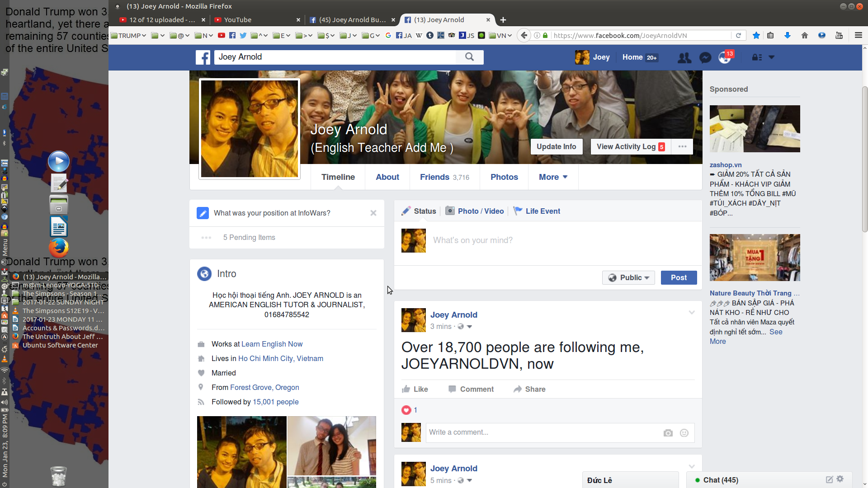Open the Public audience selector

628,277
